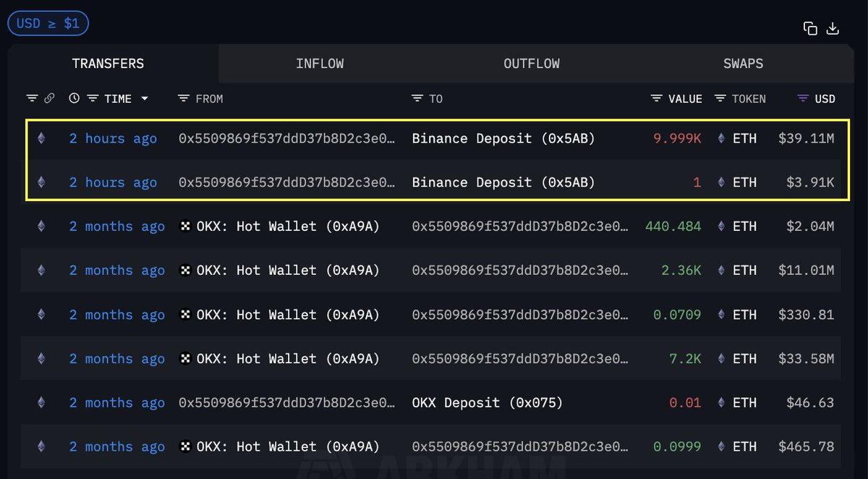Screen dimensions: 868x479
Task: Switch to the INFLOW tab
Action: pyautogui.click(x=319, y=64)
